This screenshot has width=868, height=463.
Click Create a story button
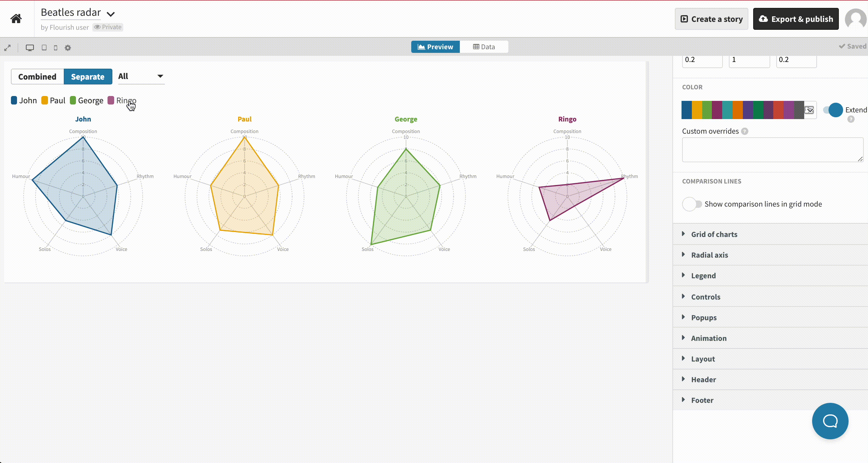click(x=711, y=19)
